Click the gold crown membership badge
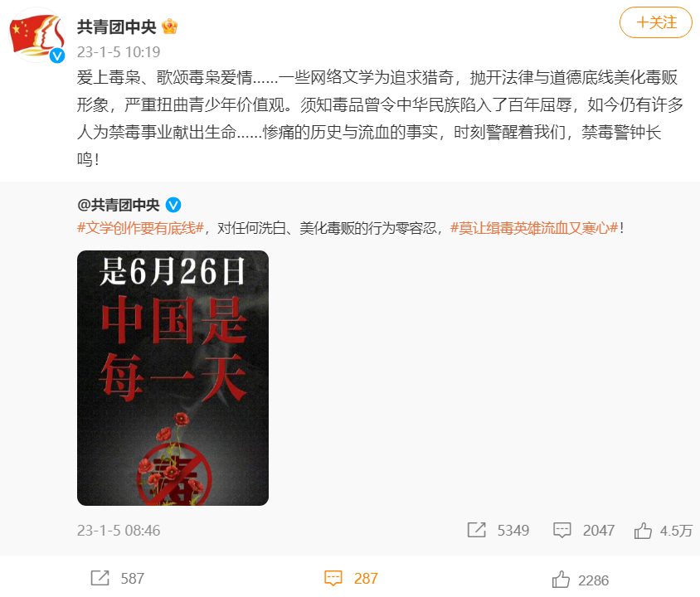This screenshot has height=597, width=700. 170,27
